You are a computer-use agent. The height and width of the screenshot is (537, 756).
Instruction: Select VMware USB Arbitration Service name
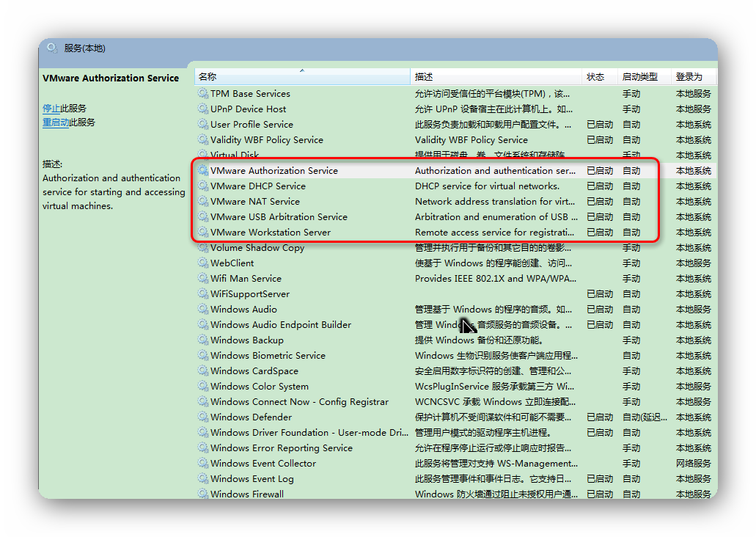[x=279, y=217]
